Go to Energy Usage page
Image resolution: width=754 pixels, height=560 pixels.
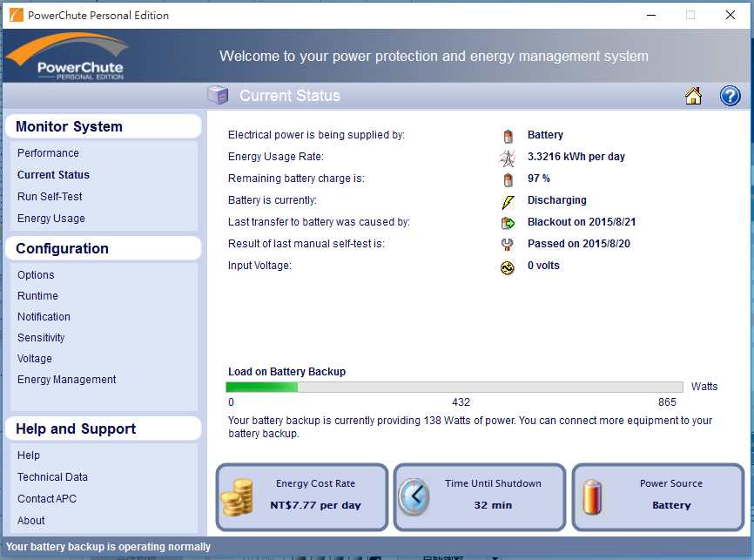[x=51, y=219]
